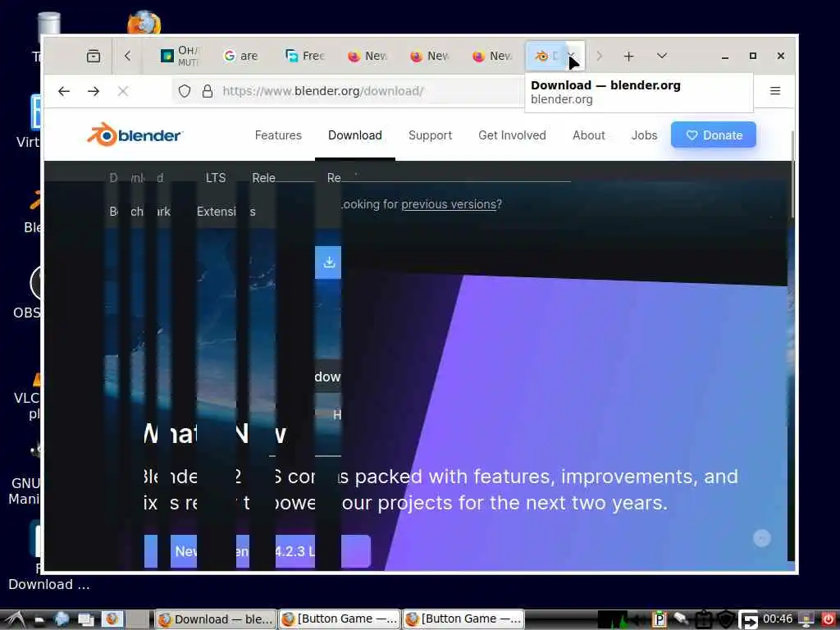This screenshot has width=840, height=630.
Task: Open Jobs navigation item
Action: 644,135
